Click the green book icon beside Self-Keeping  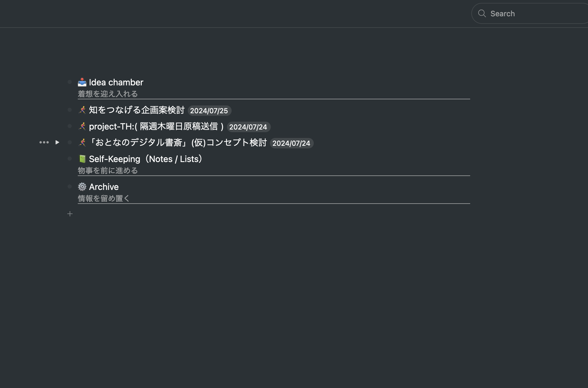82,159
